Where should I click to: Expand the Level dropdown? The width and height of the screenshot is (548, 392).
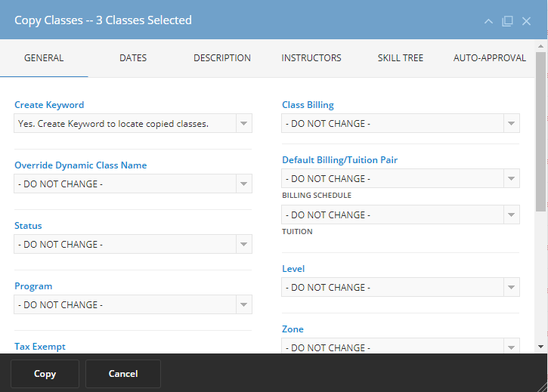(x=401, y=287)
